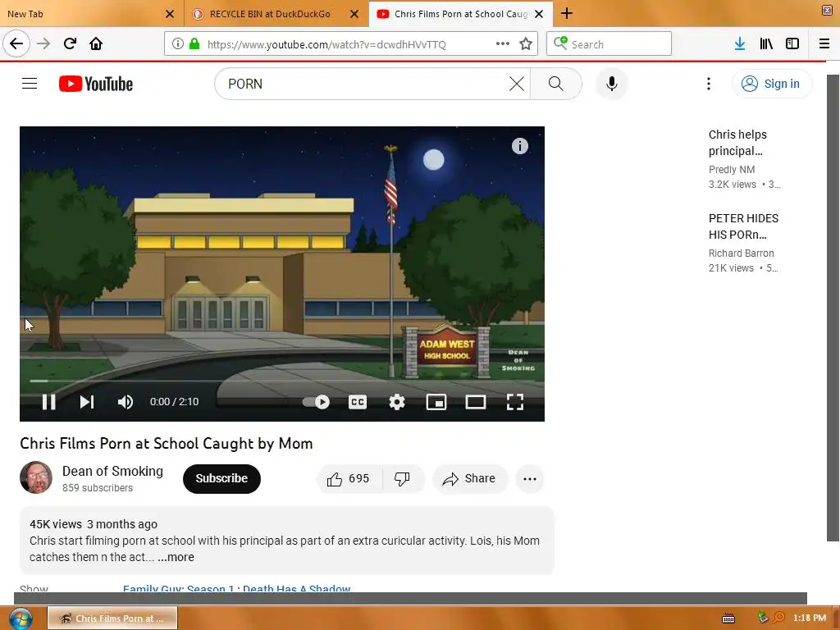Click the system clock 1:18 PM
The width and height of the screenshot is (840, 630).
pos(810,619)
